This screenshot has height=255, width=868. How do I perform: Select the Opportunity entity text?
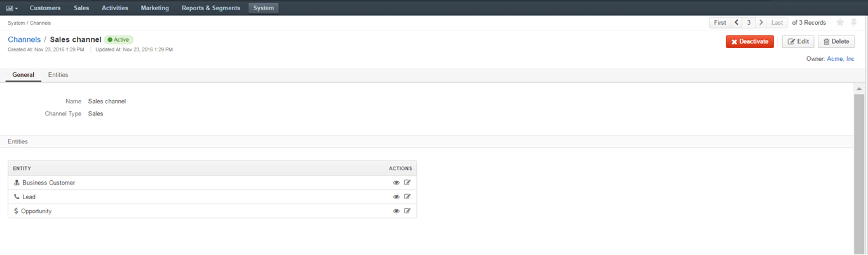click(x=36, y=211)
